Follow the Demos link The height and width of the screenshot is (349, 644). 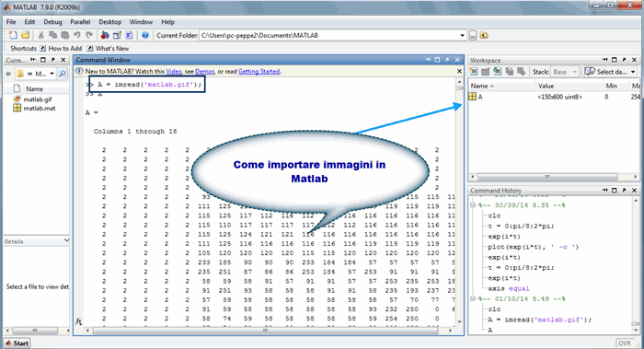205,72
